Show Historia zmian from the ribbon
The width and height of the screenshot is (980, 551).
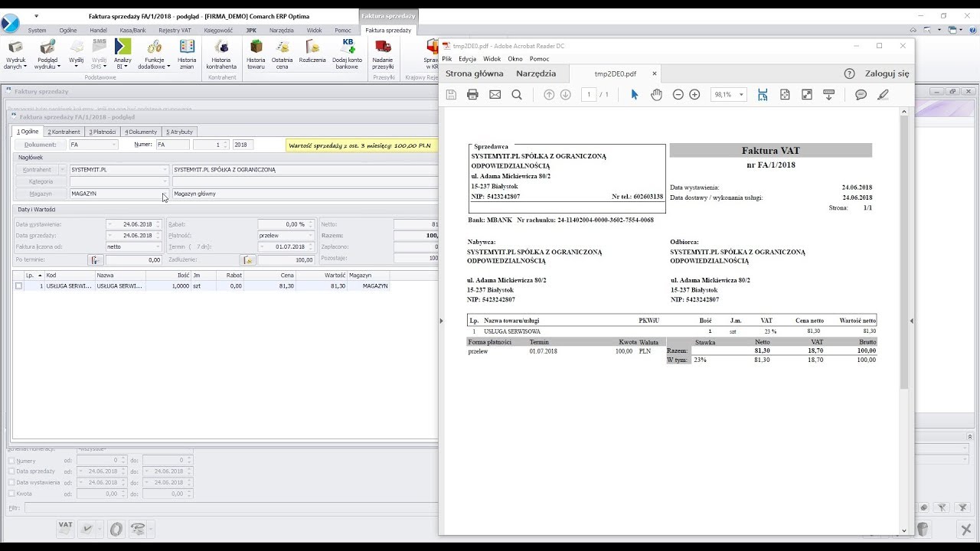[187, 54]
